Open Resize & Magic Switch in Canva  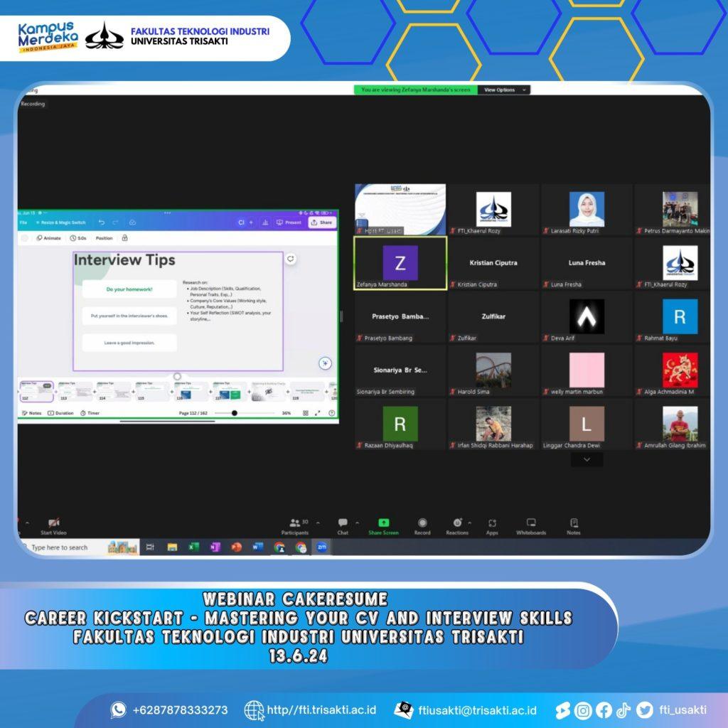pyautogui.click(x=61, y=223)
